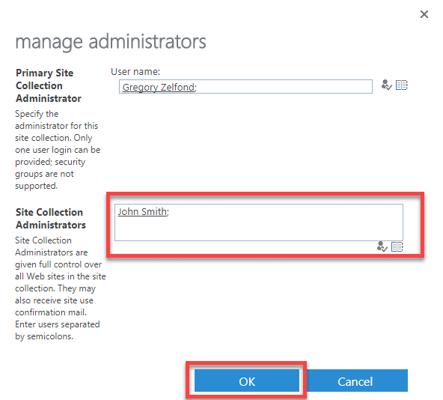Image resolution: width=443 pixels, height=400 pixels.
Task: Click blank space right of Gregory Zelfond
Action: (283, 87)
